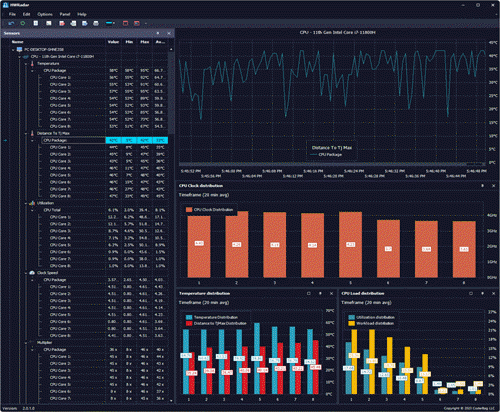The image size is (500, 412).
Task: Select the highlighted CPU Package row under Distance To Tj Max
Action: tap(105, 140)
